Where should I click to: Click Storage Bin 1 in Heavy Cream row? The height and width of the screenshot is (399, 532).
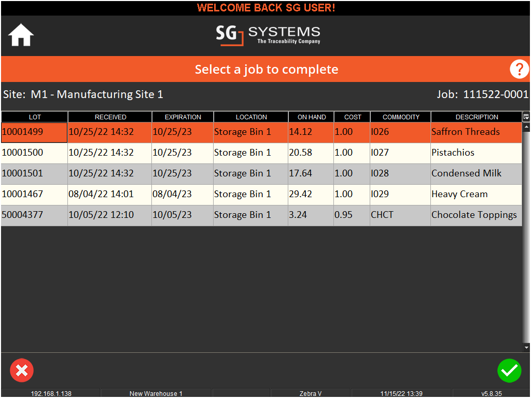(x=251, y=194)
